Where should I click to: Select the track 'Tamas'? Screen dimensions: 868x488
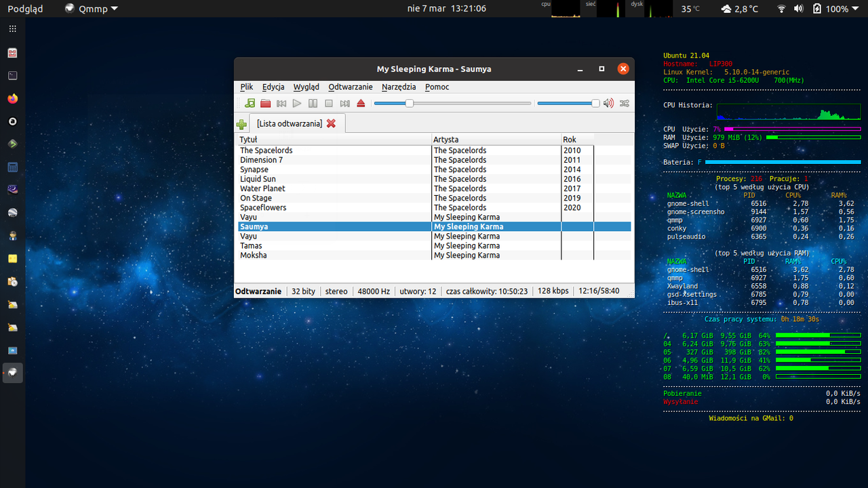[x=251, y=245]
